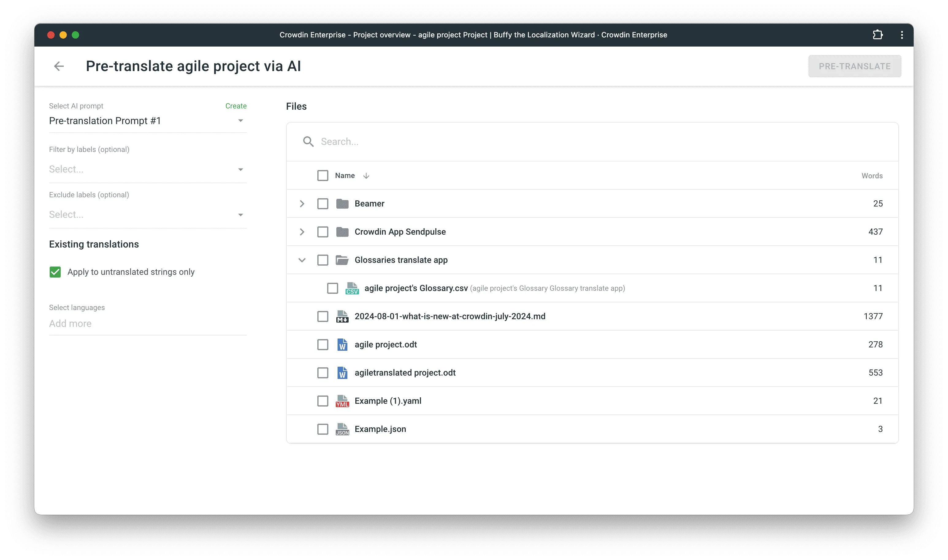Image resolution: width=948 pixels, height=560 pixels.
Task: Click the Beamer folder icon
Action: coord(342,204)
